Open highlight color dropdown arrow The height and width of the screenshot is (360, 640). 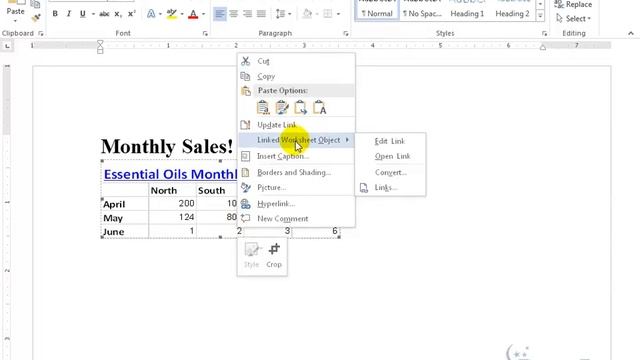[182, 14]
